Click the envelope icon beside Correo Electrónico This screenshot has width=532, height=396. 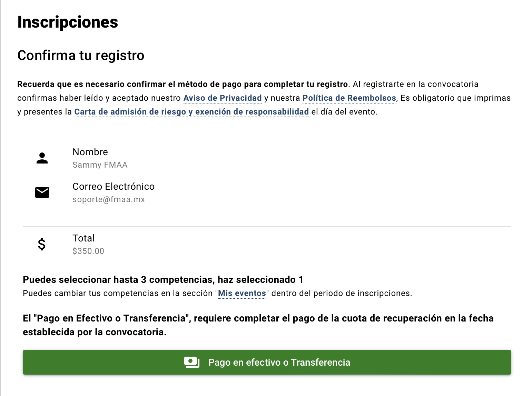(x=42, y=192)
